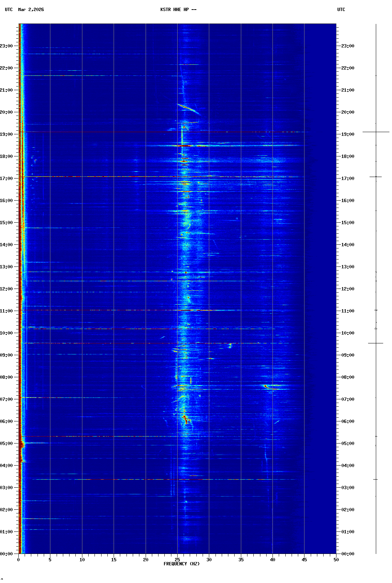
Task: Click the 03:00 label on right time axis
Action: pos(348,488)
